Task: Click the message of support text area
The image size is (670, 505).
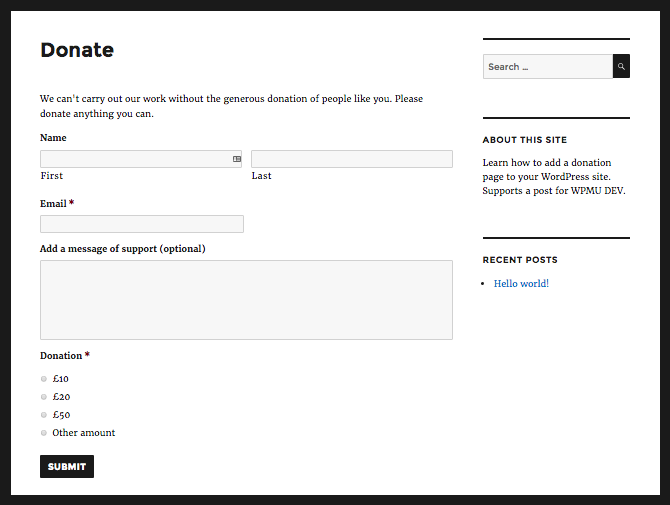Action: point(247,300)
